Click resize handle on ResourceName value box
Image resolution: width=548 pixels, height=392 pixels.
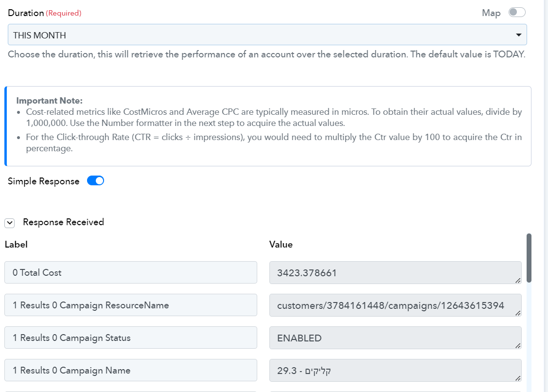pos(518,313)
